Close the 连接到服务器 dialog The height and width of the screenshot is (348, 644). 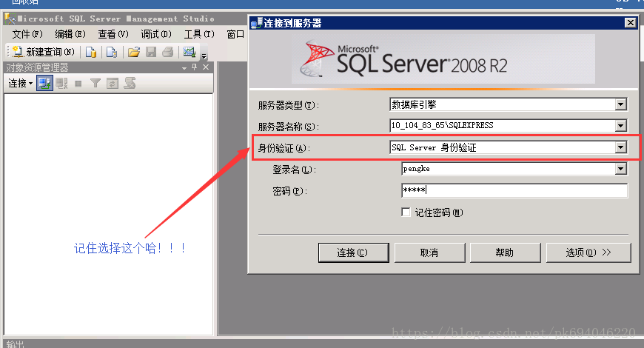tap(630, 23)
